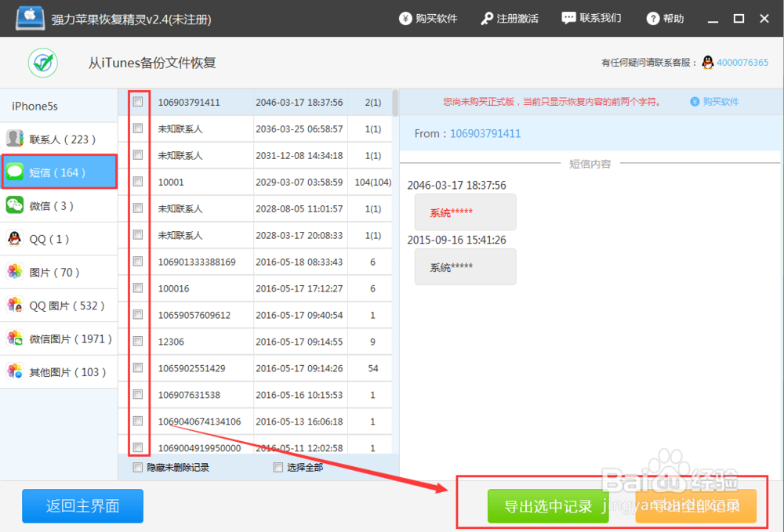Click the 2016-05-16 10:15:53 date cell

[299, 395]
